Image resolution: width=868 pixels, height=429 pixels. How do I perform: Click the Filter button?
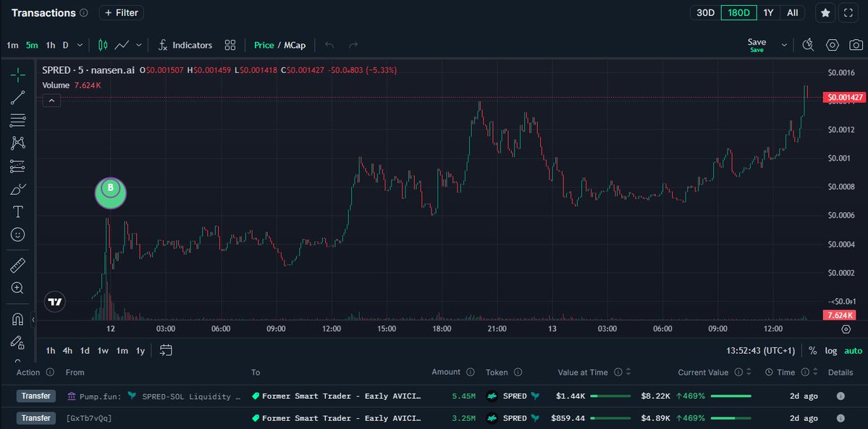(x=121, y=12)
